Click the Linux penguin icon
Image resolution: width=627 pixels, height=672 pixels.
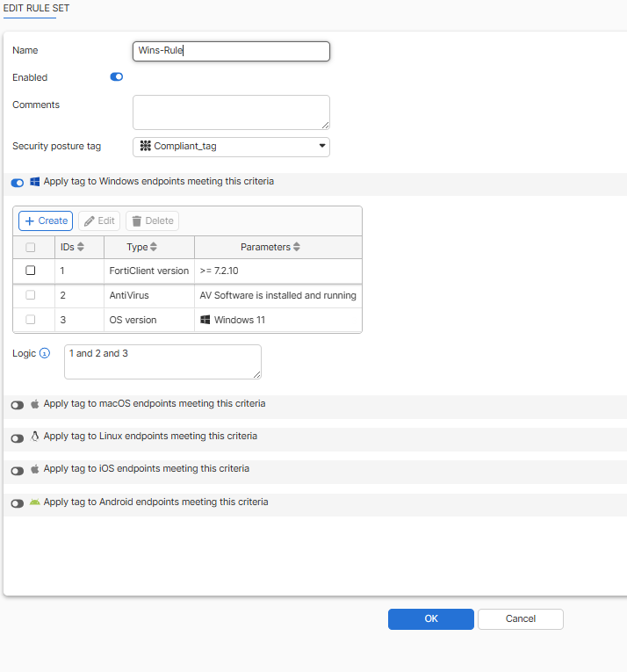pyautogui.click(x=35, y=437)
